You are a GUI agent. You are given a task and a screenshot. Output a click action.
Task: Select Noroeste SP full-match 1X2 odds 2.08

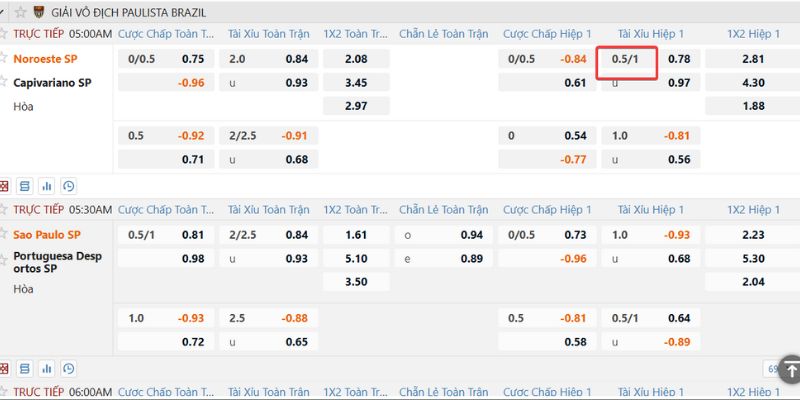pos(355,59)
